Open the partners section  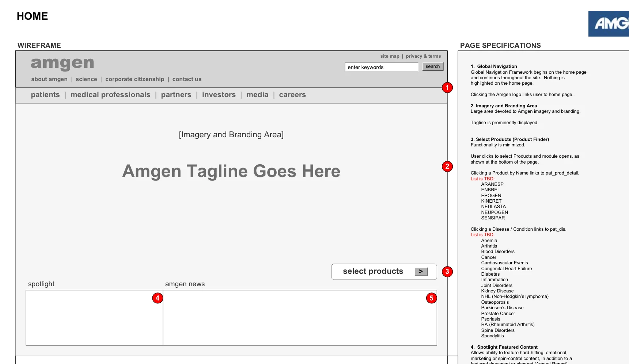tap(176, 95)
